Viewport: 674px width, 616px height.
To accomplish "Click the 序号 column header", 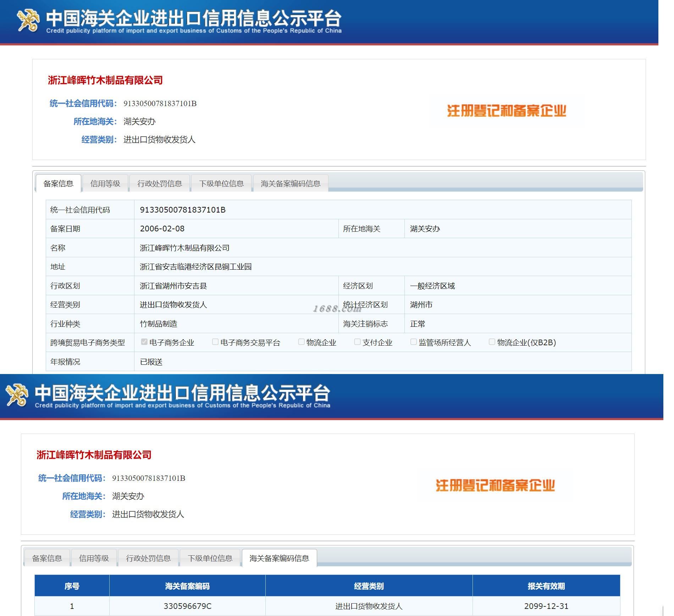I will point(72,586).
